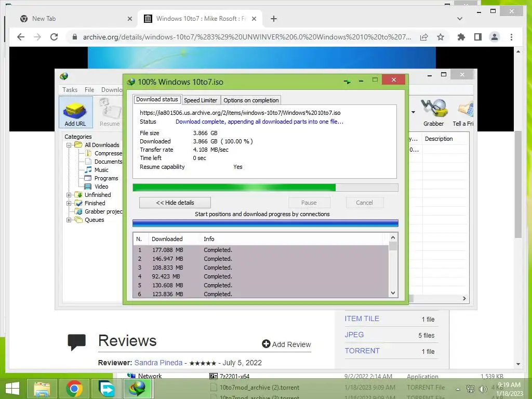The width and height of the screenshot is (532, 399).
Task: Expand the Unfinished category
Action: click(69, 195)
